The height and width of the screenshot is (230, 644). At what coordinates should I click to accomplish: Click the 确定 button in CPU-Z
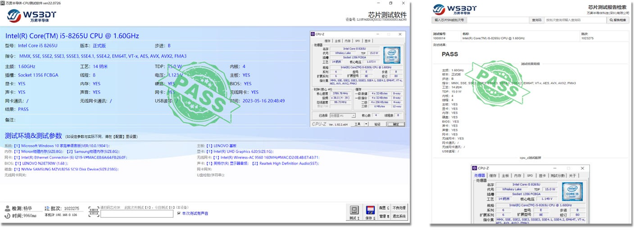point(396,124)
